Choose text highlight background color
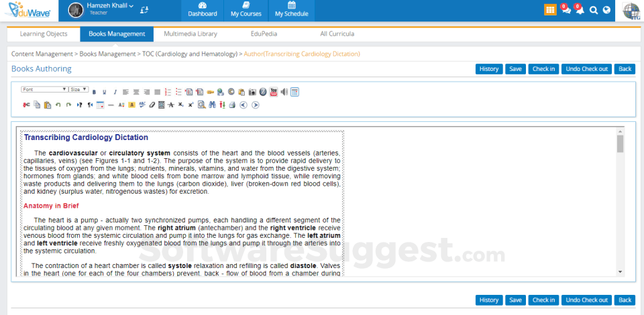The height and width of the screenshot is (315, 644). 132,105
